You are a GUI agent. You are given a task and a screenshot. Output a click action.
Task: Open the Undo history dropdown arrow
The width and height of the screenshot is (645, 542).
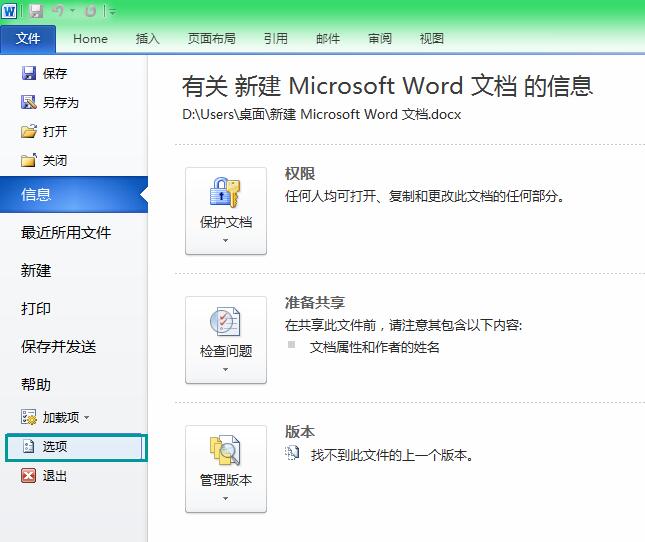(72, 11)
